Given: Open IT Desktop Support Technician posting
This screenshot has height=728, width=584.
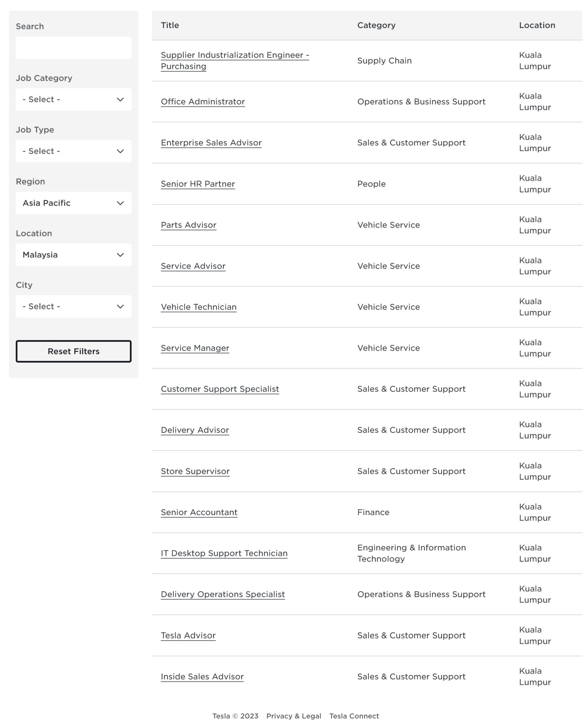Looking at the screenshot, I should coord(224,553).
